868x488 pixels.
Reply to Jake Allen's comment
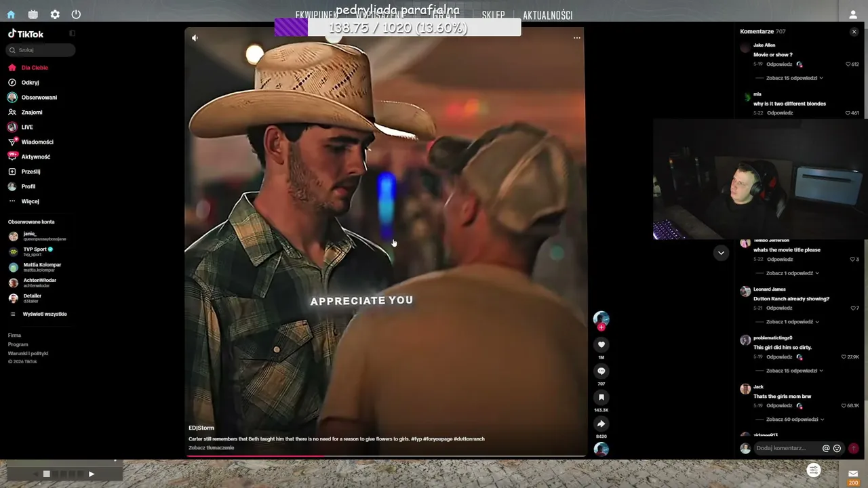779,64
